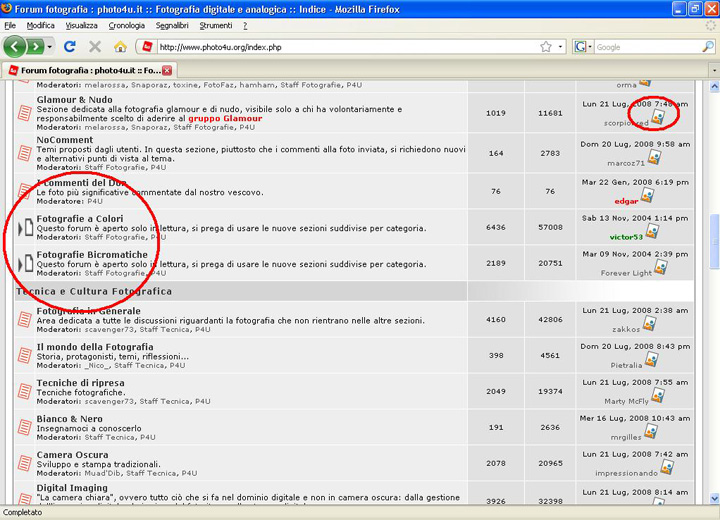720x520 pixels.
Task: Open the Segnalibri menu
Action: pos(172,25)
